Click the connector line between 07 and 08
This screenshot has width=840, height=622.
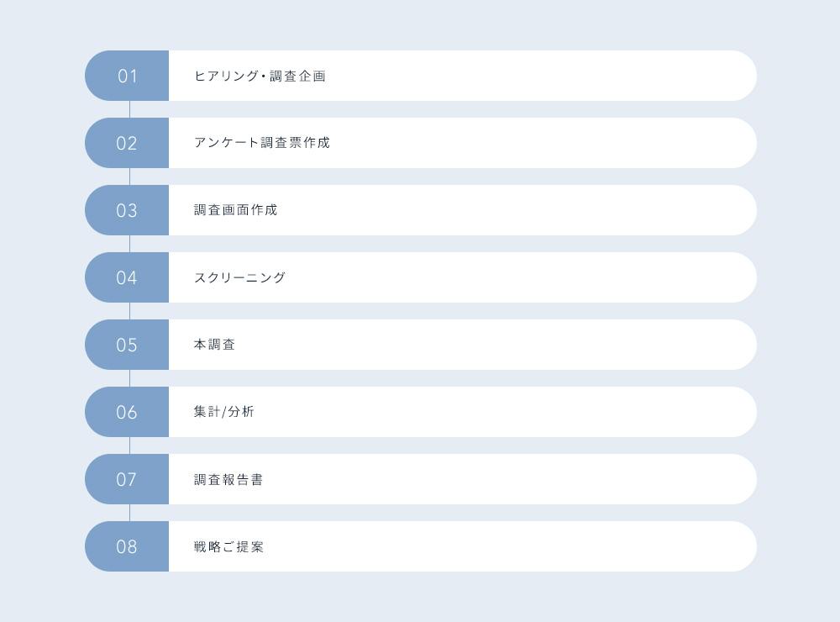pyautogui.click(x=129, y=513)
